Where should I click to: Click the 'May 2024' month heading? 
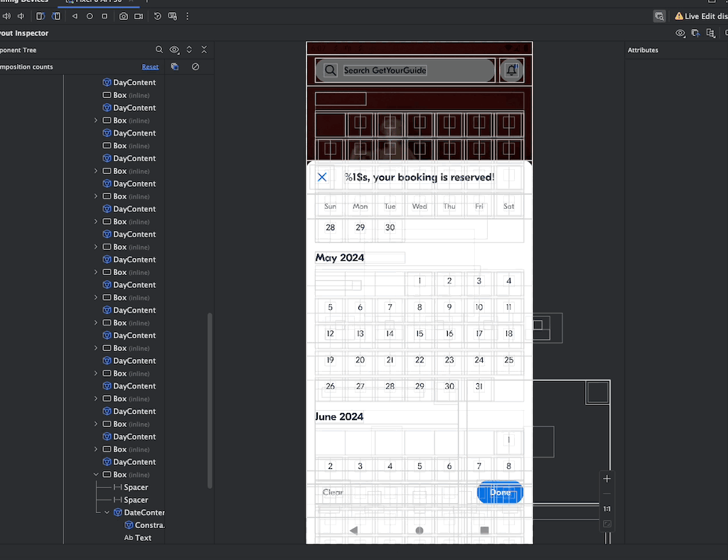(340, 258)
